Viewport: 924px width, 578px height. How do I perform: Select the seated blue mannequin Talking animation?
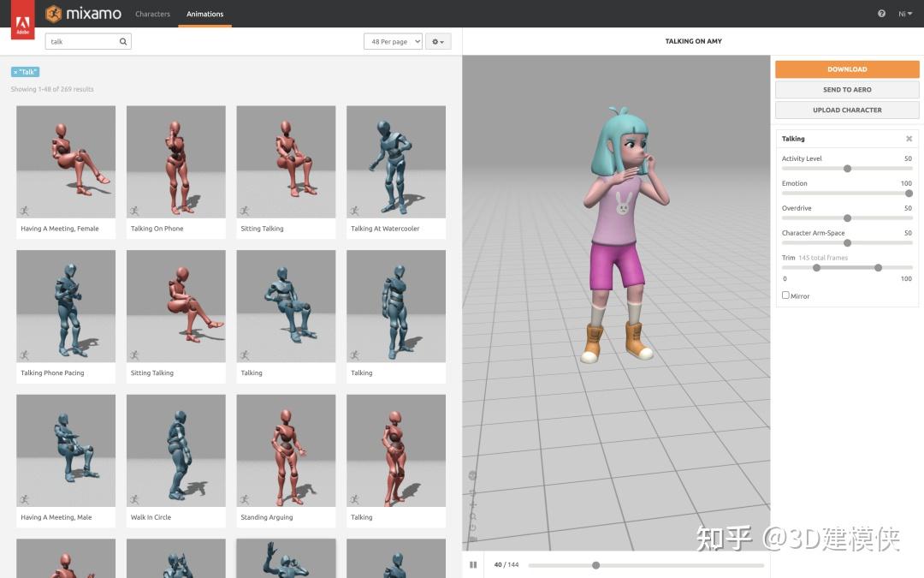click(x=286, y=317)
